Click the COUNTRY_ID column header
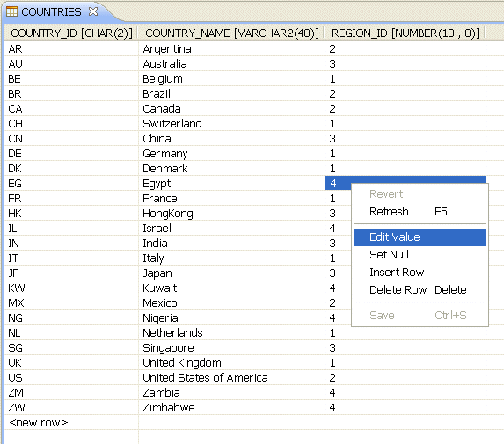Image resolution: width=504 pixels, height=444 pixels. (71, 33)
